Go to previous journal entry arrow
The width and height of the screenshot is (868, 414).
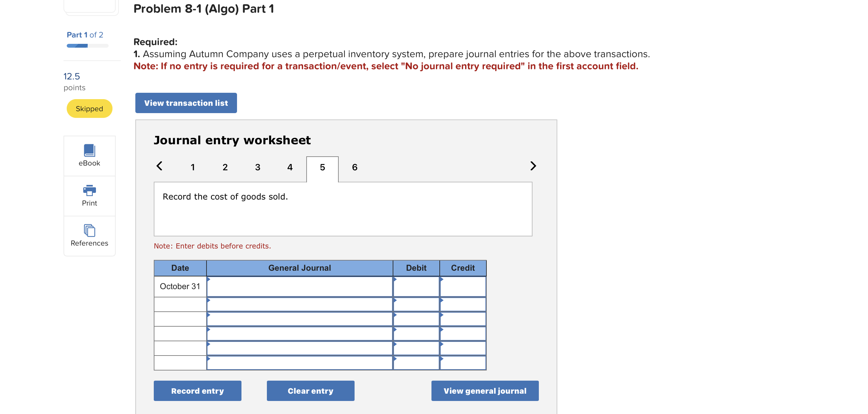159,166
